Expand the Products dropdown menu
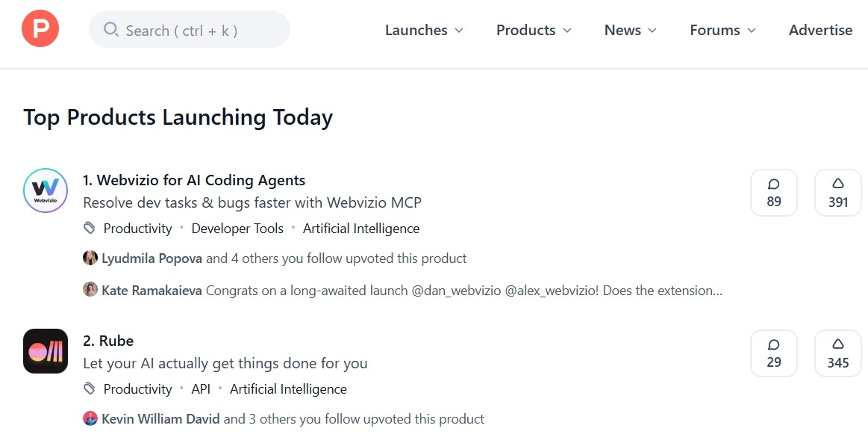This screenshot has height=443, width=868. [534, 30]
